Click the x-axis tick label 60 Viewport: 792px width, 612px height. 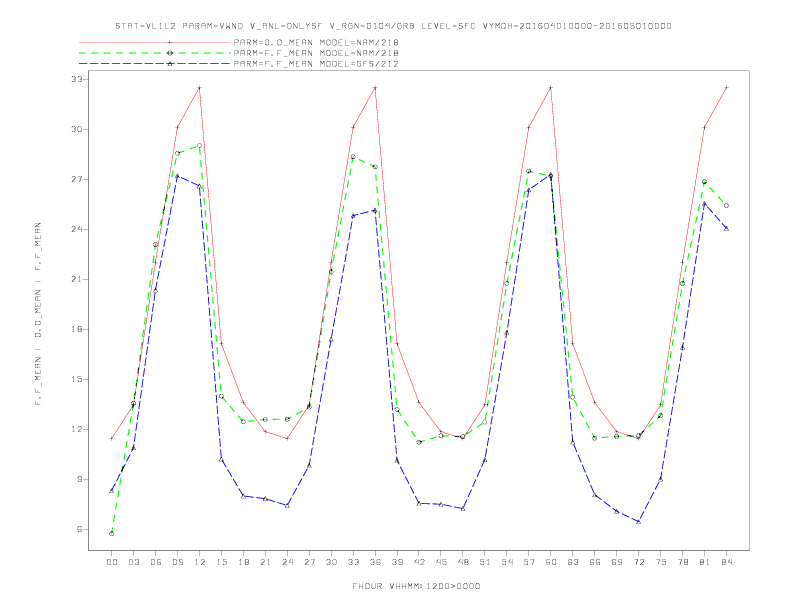551,562
